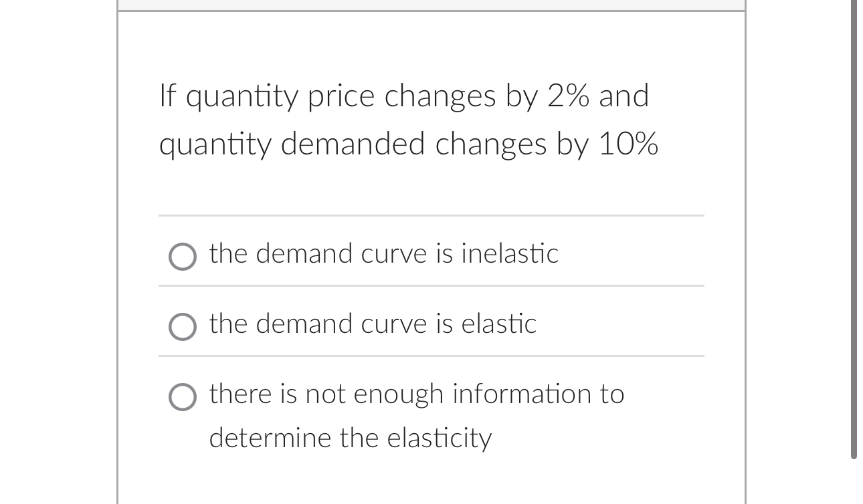Image resolution: width=863 pixels, height=504 pixels.
Task: Click the divider line above the first answer
Action: click(431, 215)
